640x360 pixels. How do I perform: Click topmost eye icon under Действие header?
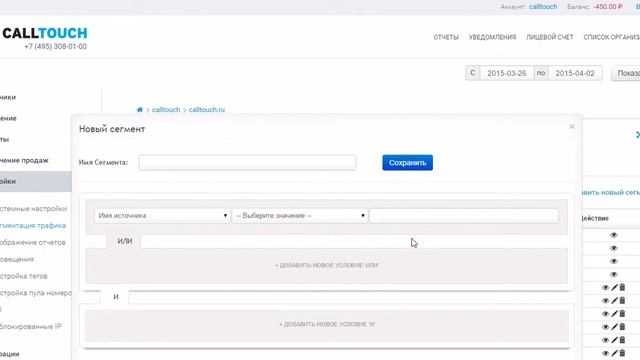[613, 235]
